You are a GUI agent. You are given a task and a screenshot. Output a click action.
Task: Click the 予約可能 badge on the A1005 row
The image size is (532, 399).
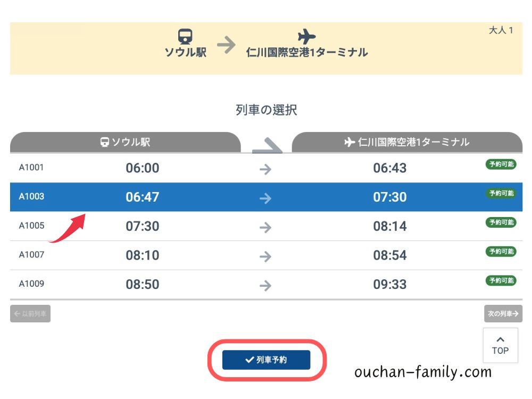click(x=501, y=222)
